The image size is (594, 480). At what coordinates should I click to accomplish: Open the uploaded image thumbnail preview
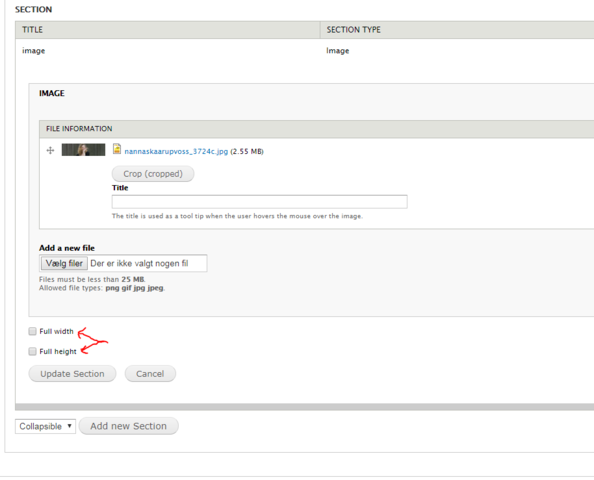[x=83, y=150]
